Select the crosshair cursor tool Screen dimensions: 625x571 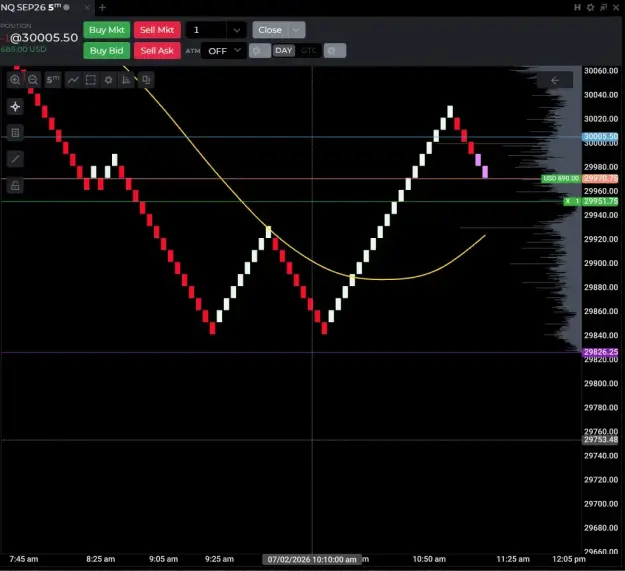point(15,107)
